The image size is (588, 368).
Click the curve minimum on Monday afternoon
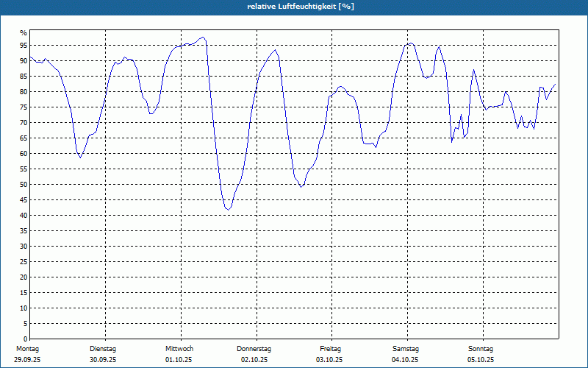[x=80, y=158]
